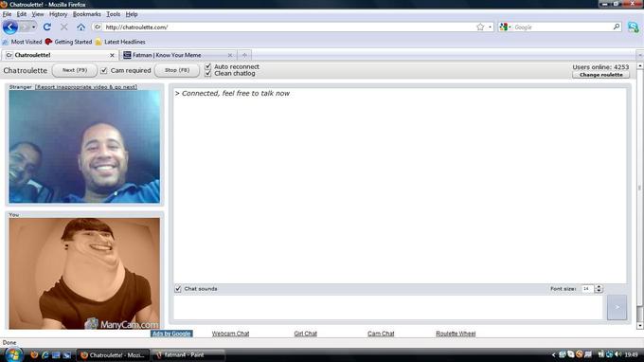This screenshot has height=362, width=644.
Task: Close the Fatman | Know Your Meme tab
Action: 230,55
